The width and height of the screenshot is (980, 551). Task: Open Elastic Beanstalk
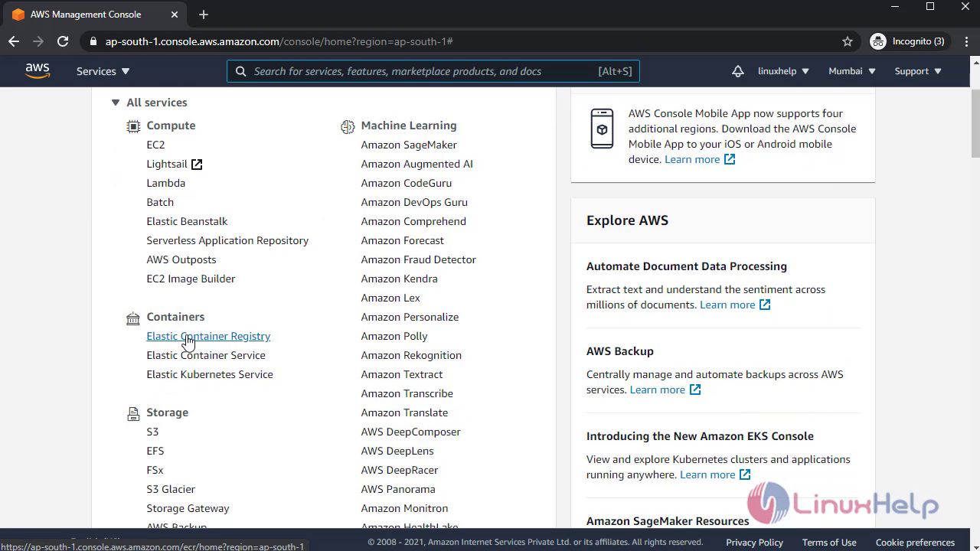(x=187, y=221)
